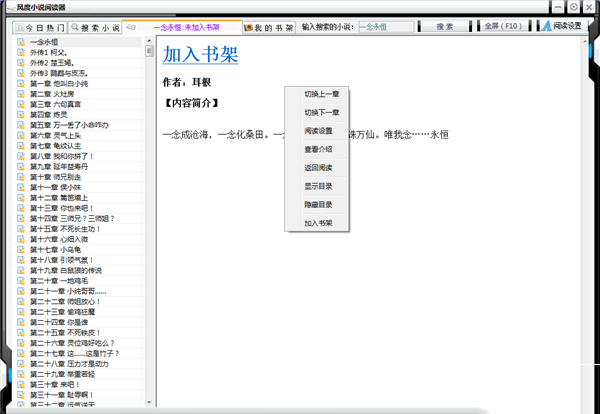Click the page icon beside 第二章 火灶房
600x414 pixels.
tap(21, 94)
